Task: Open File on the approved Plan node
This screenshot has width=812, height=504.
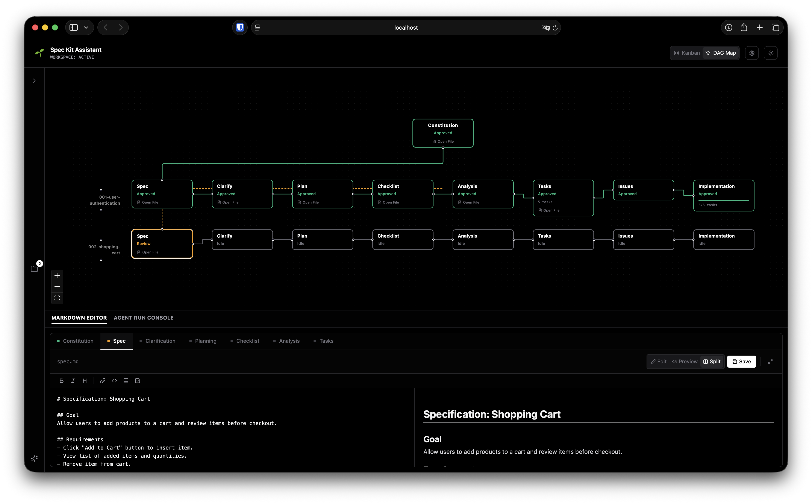Action: [x=308, y=202]
